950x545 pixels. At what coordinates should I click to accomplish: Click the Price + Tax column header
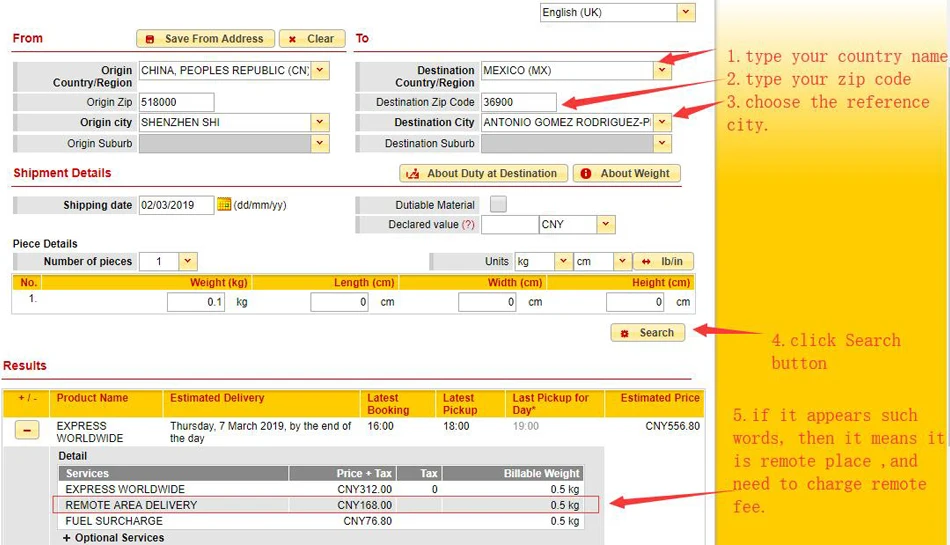(364, 474)
